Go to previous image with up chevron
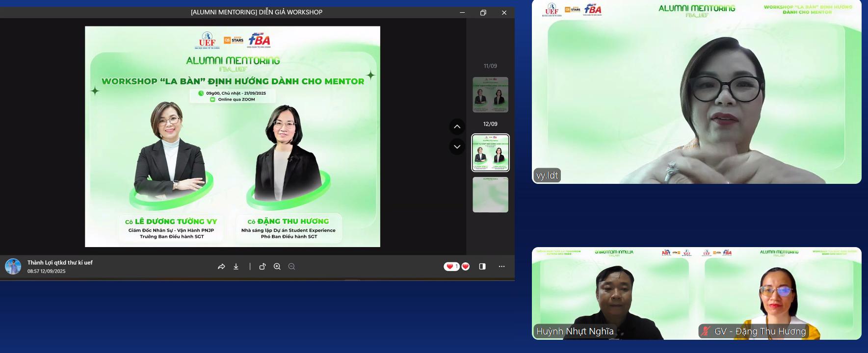Viewport: 868px width, 353px height. point(457,127)
